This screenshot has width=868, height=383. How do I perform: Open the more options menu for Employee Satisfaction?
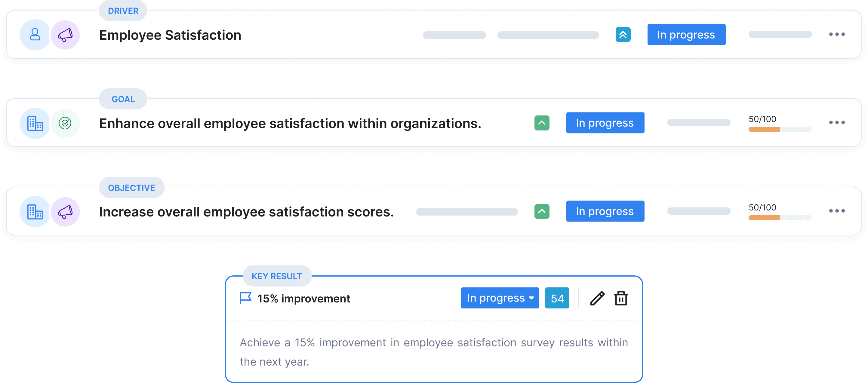(x=837, y=34)
